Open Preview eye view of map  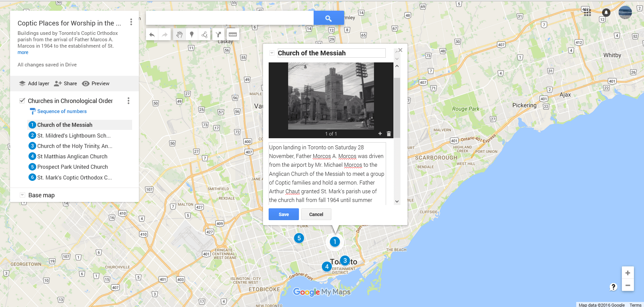[x=96, y=84]
